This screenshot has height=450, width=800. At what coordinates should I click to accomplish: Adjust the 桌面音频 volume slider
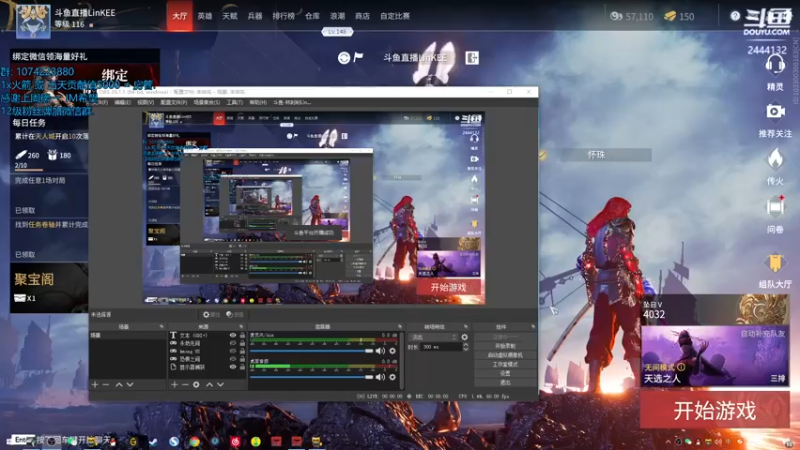coord(312,377)
